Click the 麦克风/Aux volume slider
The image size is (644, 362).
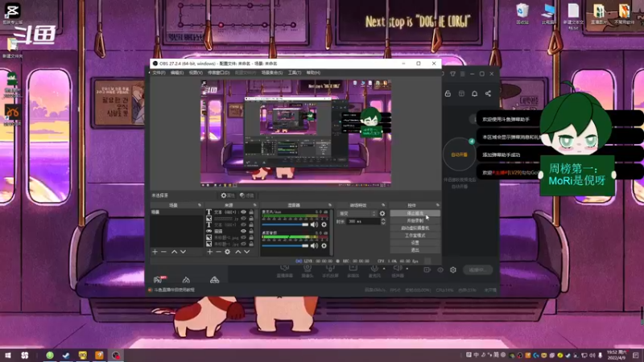tap(285, 224)
